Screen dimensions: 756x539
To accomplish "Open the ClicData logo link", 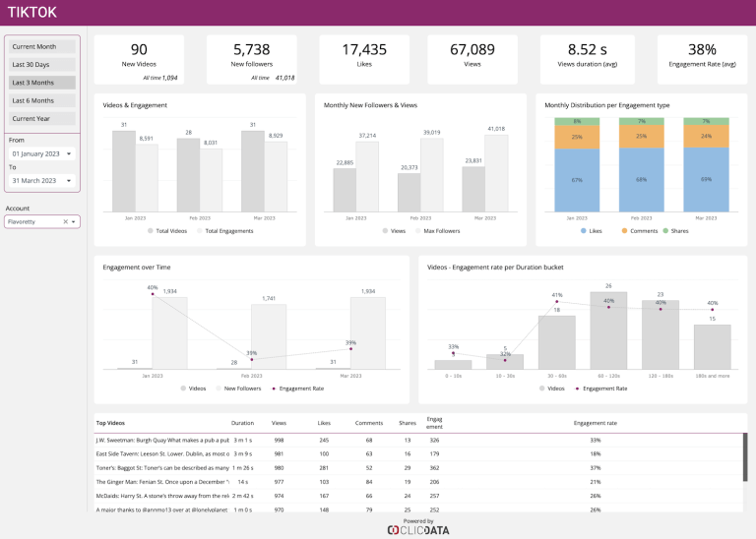I will (418, 530).
